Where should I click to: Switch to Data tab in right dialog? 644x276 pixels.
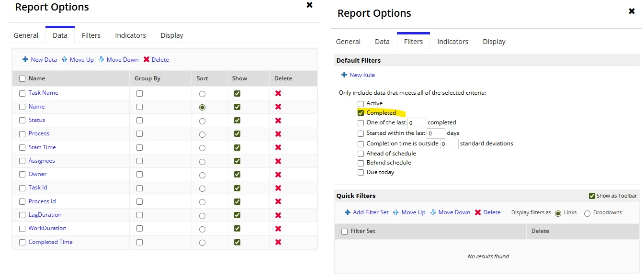382,42
